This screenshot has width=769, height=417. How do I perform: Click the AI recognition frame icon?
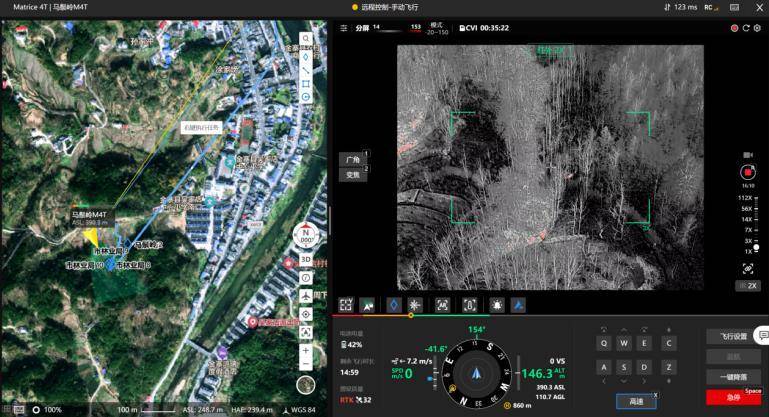click(x=442, y=305)
